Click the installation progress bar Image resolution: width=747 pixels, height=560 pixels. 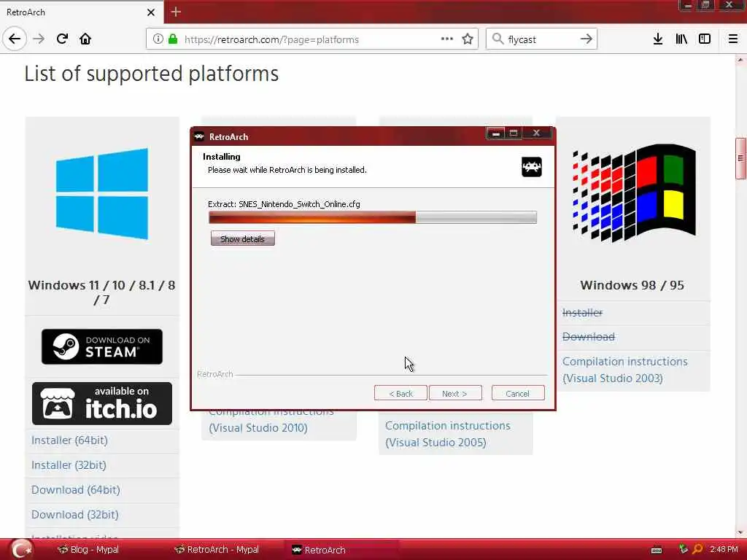pos(373,217)
